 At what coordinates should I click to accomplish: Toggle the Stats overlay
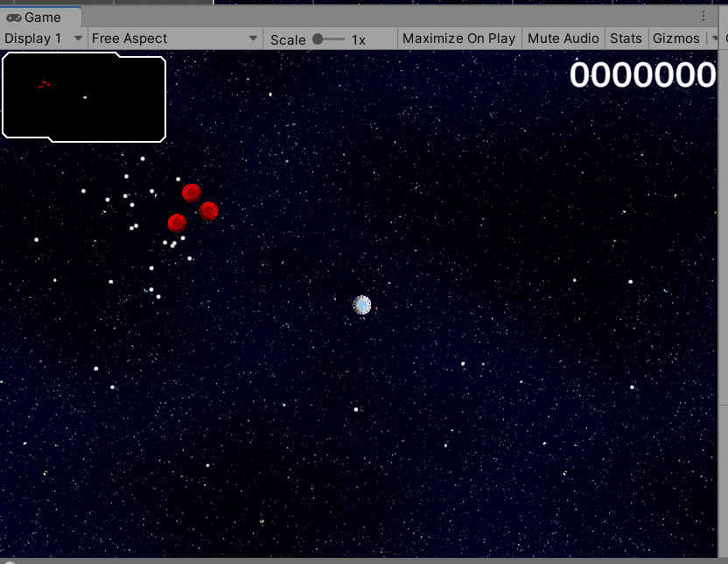pyautogui.click(x=626, y=39)
